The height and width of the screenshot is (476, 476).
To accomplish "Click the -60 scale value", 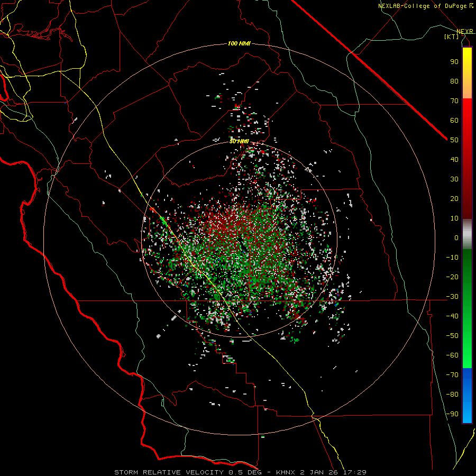I will 452,355.
